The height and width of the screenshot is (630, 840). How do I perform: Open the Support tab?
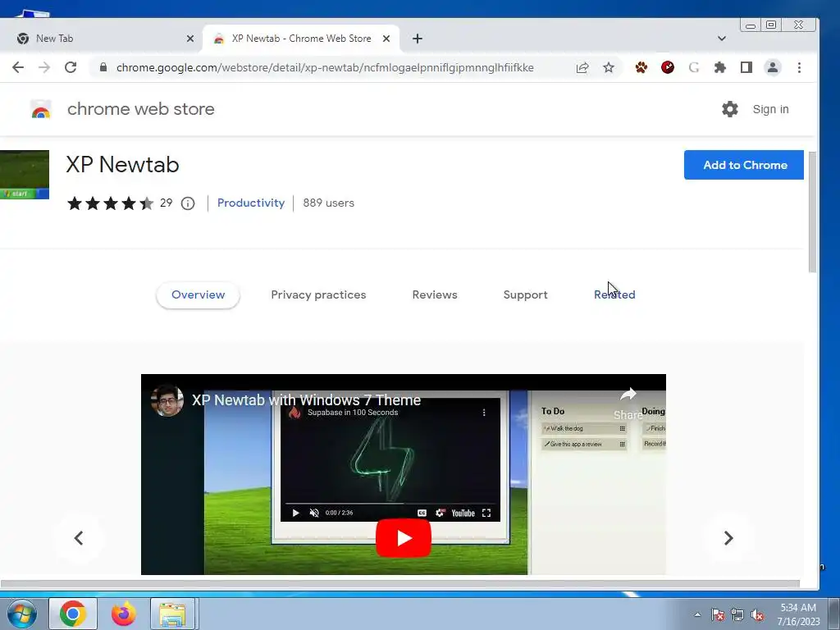point(526,294)
